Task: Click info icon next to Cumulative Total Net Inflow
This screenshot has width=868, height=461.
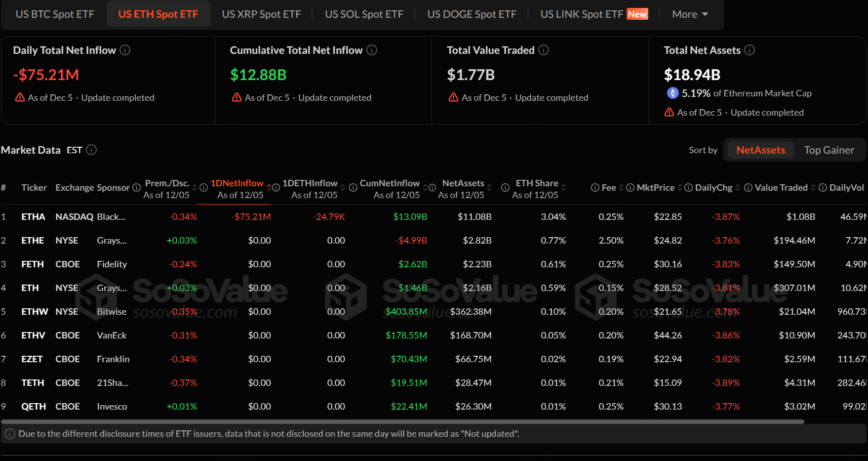Action: [x=372, y=50]
